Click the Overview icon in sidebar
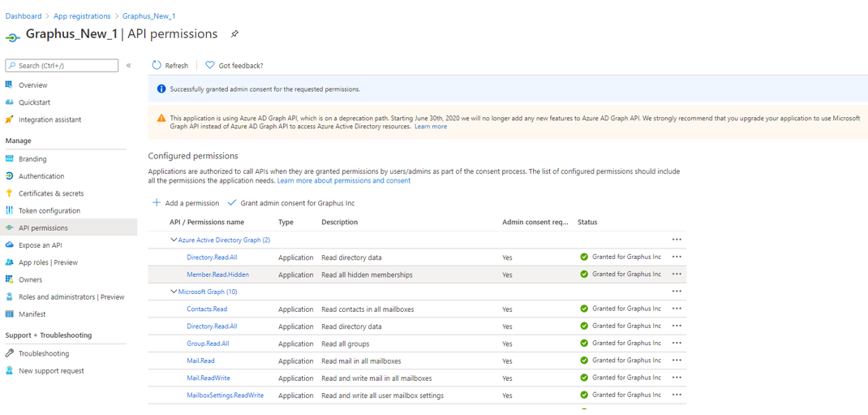868x415 pixels. coord(9,84)
